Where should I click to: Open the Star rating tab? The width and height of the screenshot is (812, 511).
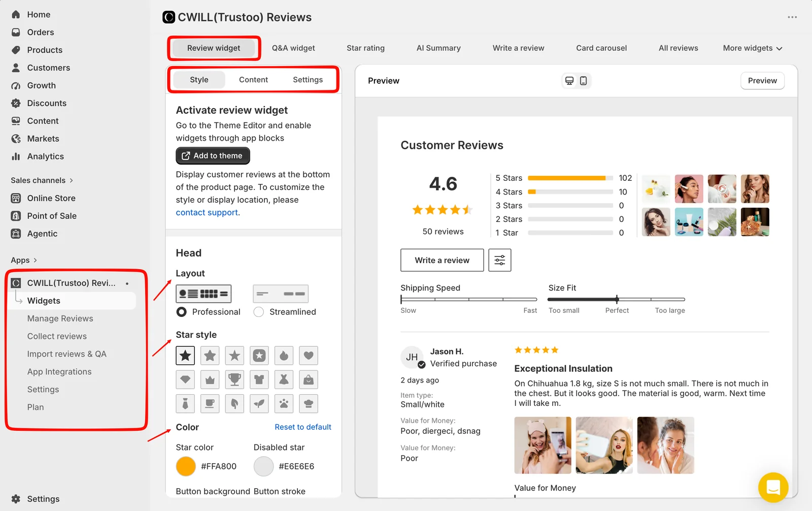click(x=365, y=48)
